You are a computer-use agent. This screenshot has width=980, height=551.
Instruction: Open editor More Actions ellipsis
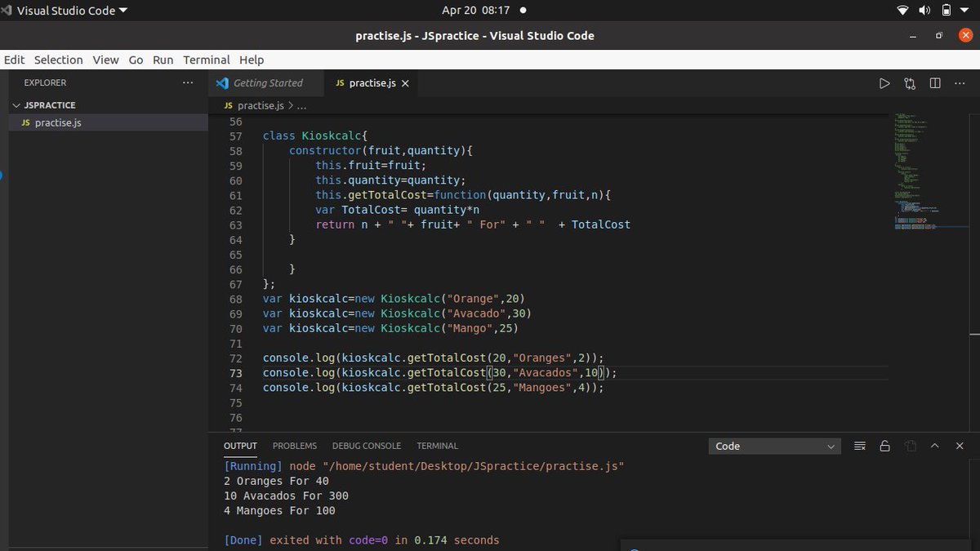coord(960,83)
